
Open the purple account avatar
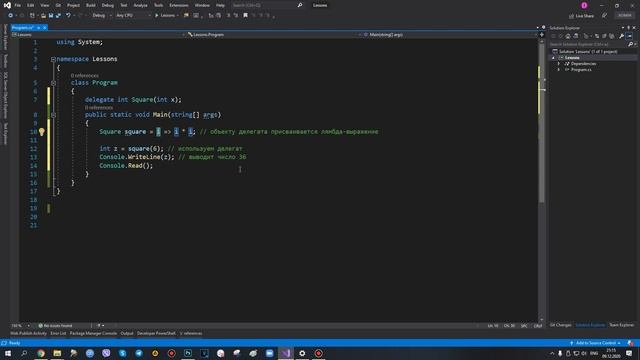click(584, 5)
